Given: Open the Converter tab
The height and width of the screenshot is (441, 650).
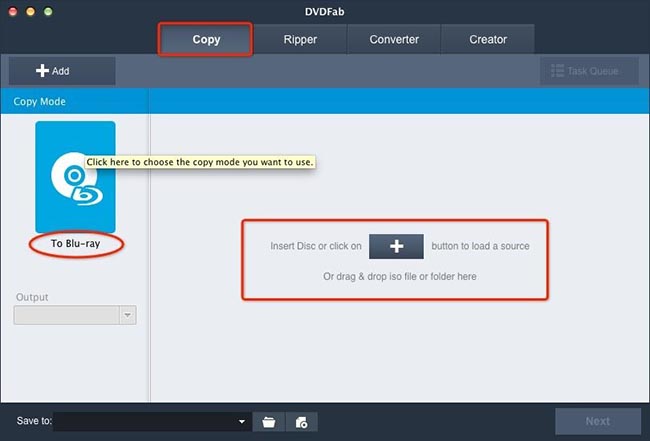Looking at the screenshot, I should [x=394, y=39].
